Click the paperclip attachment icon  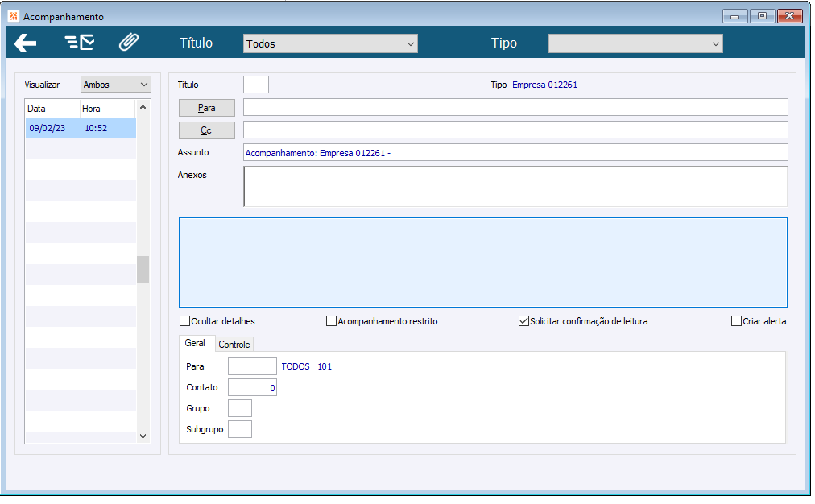128,42
